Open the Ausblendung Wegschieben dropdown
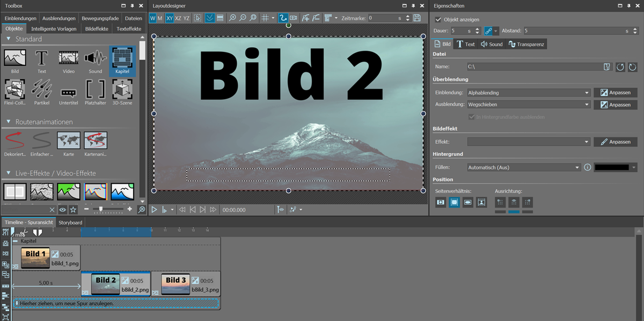This screenshot has height=321, width=644. pyautogui.click(x=528, y=105)
